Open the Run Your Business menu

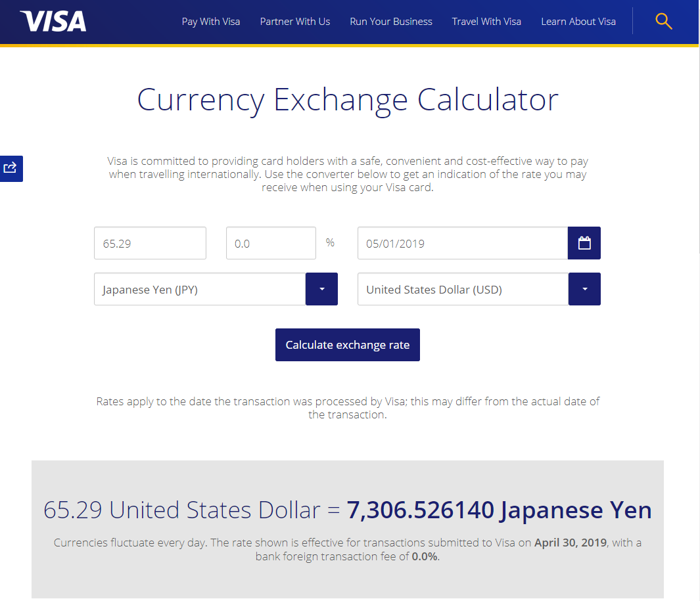point(391,22)
